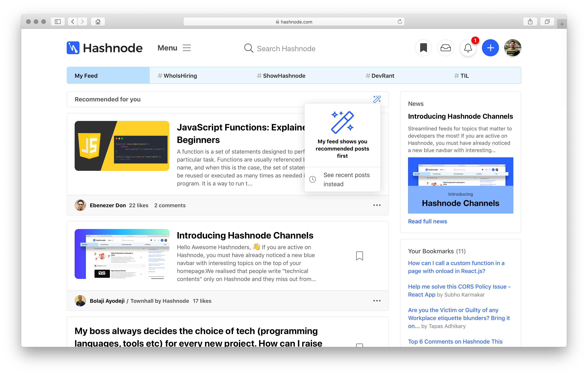This screenshot has width=588, height=375.
Task: Open the JavaScript Functions post thumbnail
Action: coord(122,146)
